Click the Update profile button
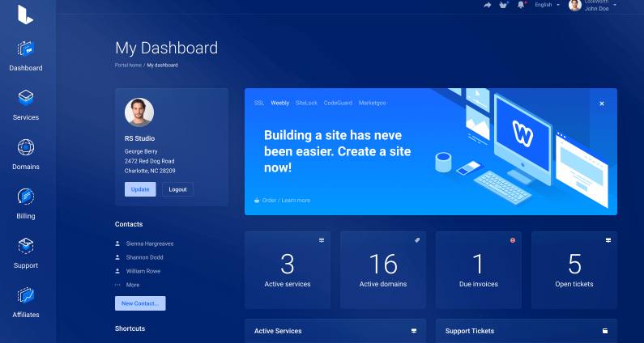644x343 pixels. click(x=140, y=189)
